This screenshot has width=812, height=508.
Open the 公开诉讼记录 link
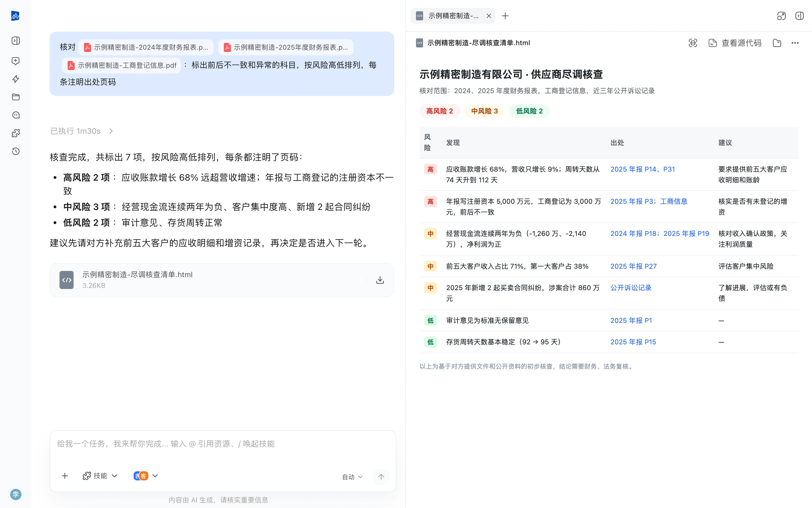point(631,288)
